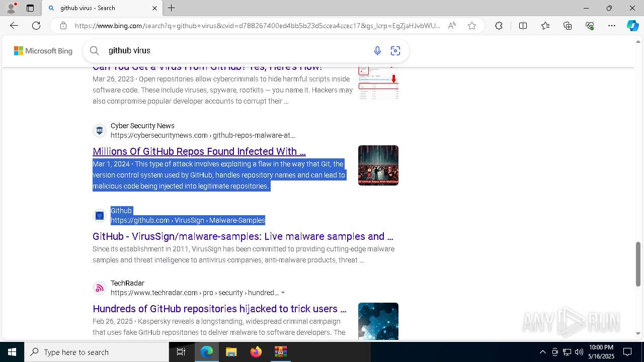Show hidden system tray icons chevron
The width and height of the screenshot is (644, 362).
click(542, 352)
